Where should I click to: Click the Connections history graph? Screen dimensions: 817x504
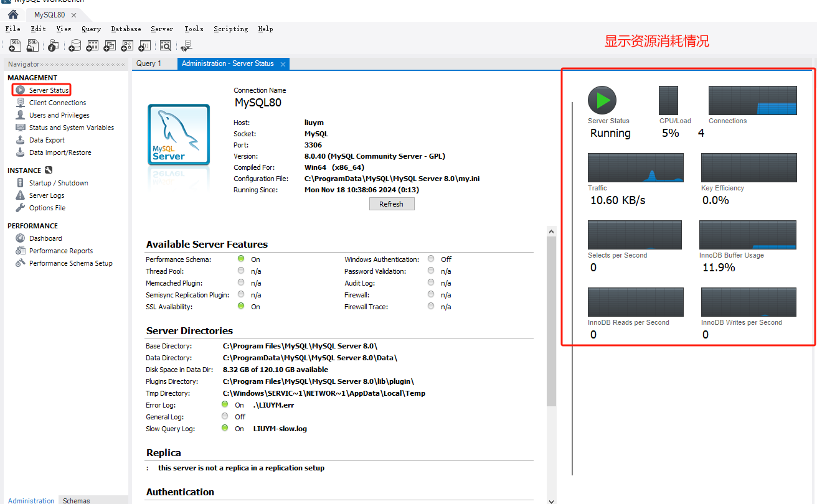[x=752, y=100]
